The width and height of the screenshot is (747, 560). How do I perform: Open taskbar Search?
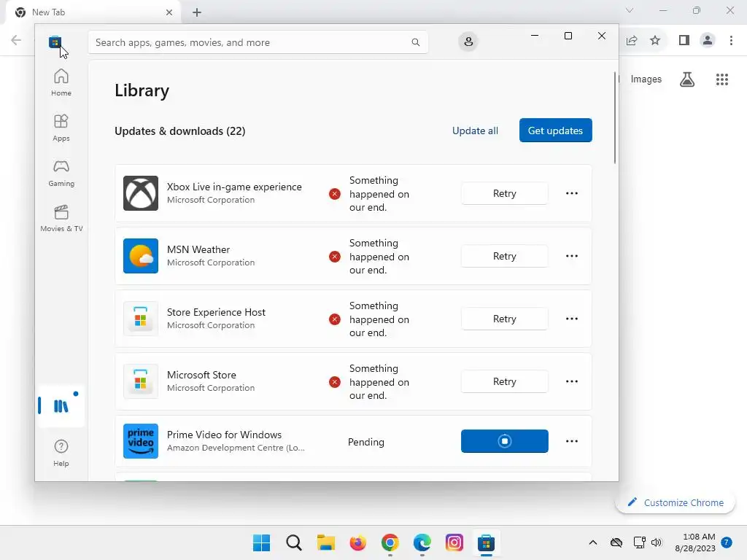pos(293,542)
